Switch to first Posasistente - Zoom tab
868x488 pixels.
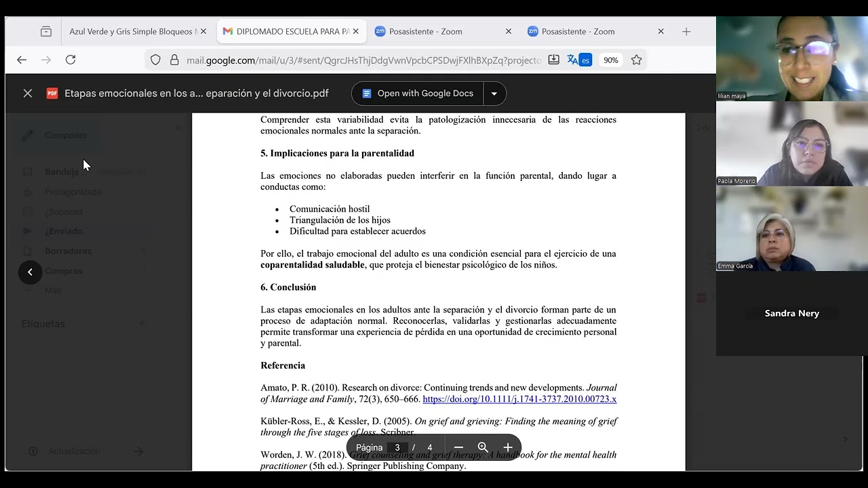[x=426, y=31]
